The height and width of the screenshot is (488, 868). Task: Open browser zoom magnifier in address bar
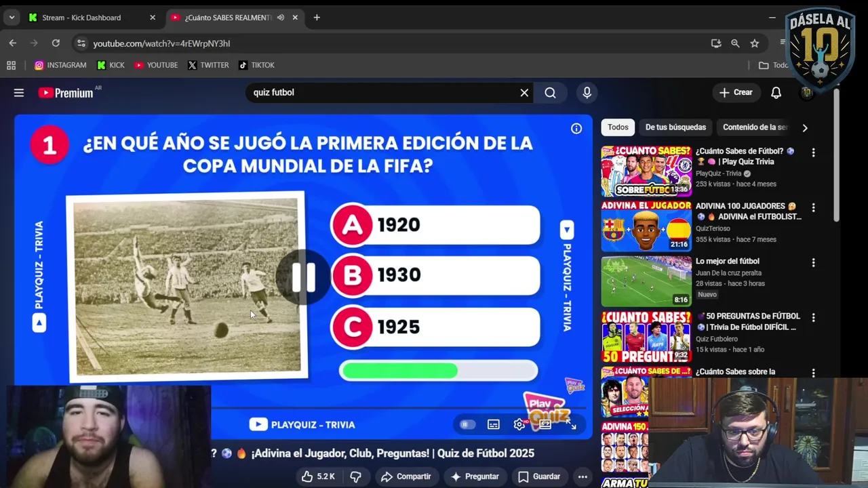[x=735, y=43]
